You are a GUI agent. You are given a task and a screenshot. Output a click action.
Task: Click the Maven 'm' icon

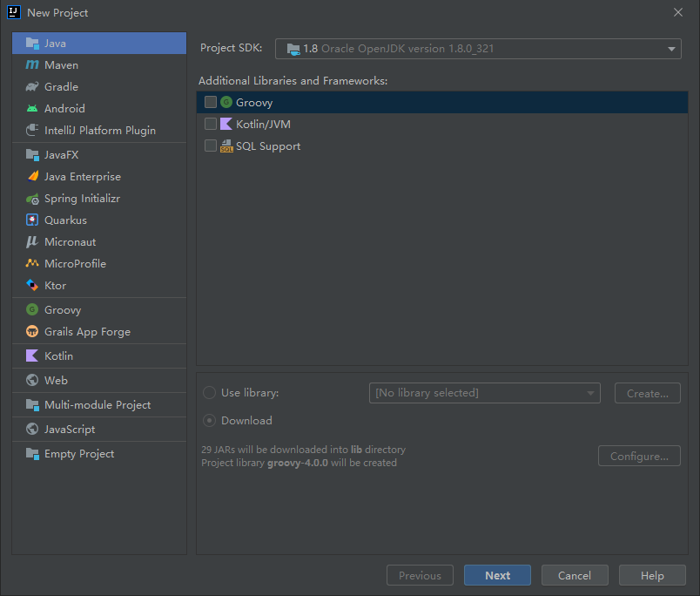coord(32,64)
